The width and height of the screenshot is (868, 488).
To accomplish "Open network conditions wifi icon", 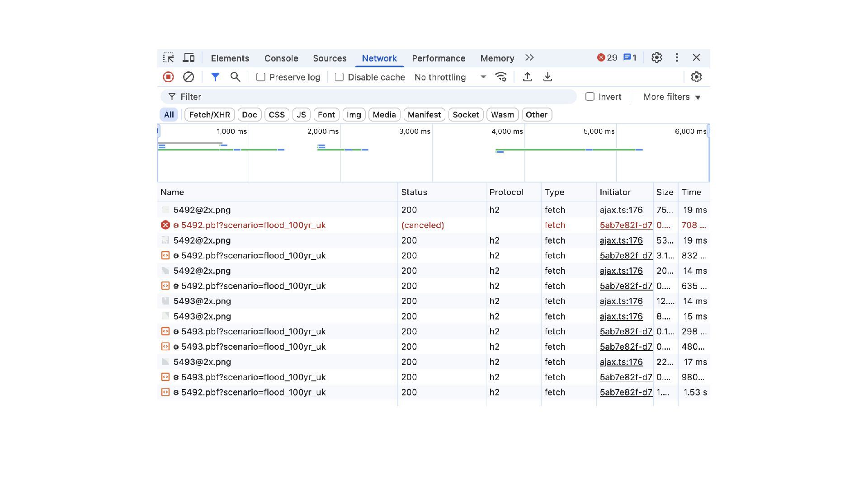I will click(501, 77).
